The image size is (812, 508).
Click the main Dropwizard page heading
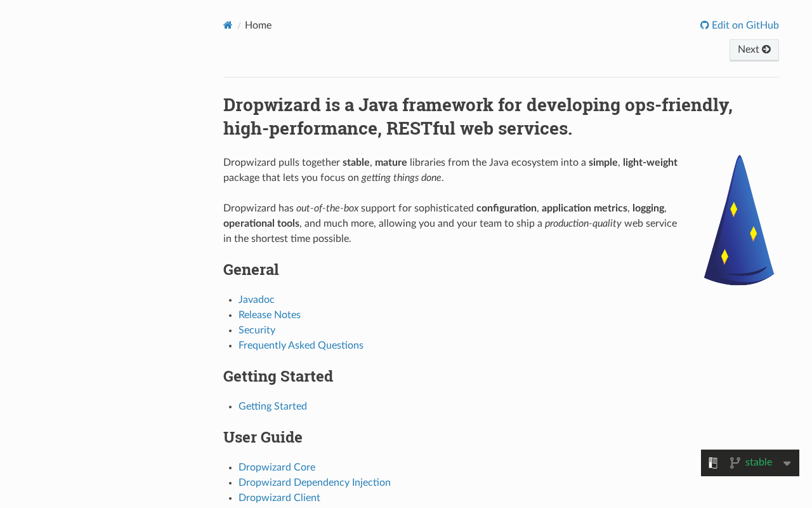tap(478, 116)
